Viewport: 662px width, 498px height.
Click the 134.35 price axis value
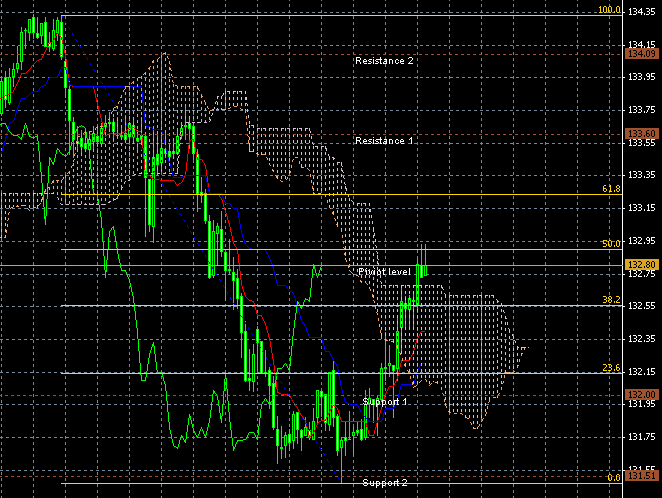coord(642,12)
